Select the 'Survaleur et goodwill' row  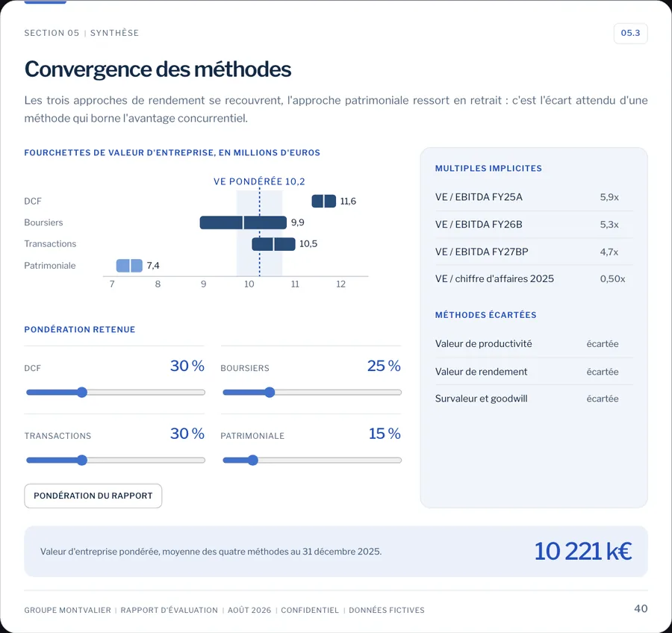(534, 399)
